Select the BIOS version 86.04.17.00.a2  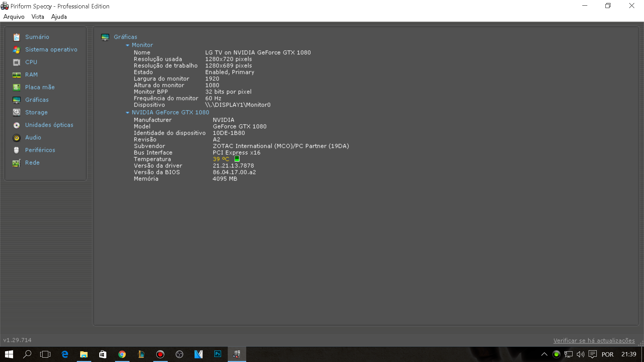pos(234,172)
